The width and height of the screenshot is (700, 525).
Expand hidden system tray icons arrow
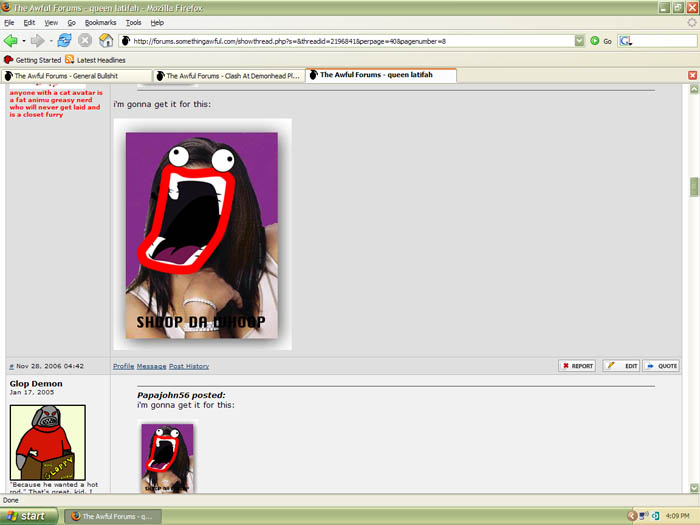pos(631,516)
